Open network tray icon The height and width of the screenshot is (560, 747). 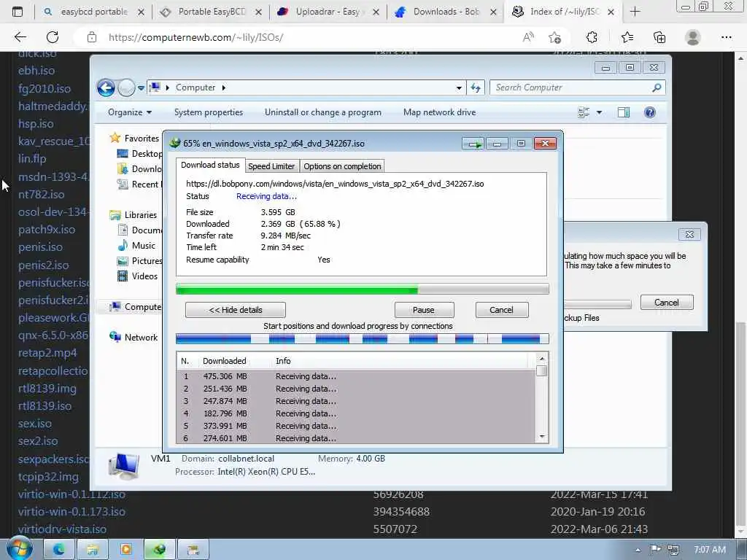(x=673, y=550)
